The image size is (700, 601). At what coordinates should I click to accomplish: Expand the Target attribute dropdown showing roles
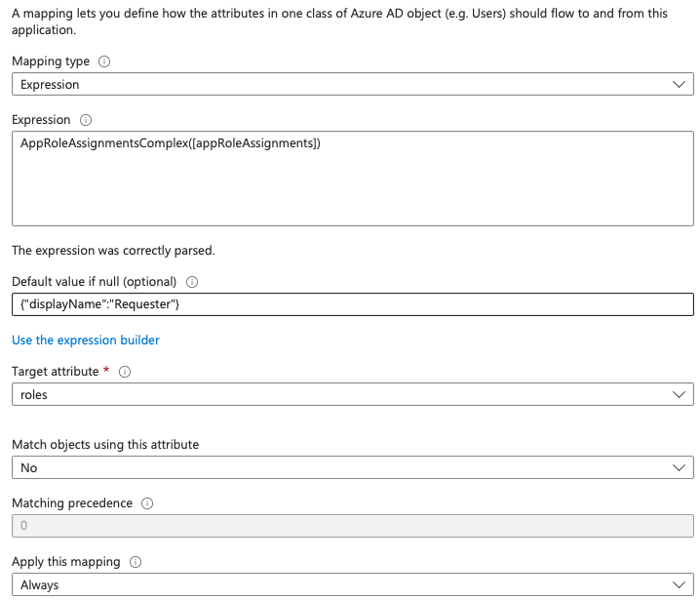(352, 395)
